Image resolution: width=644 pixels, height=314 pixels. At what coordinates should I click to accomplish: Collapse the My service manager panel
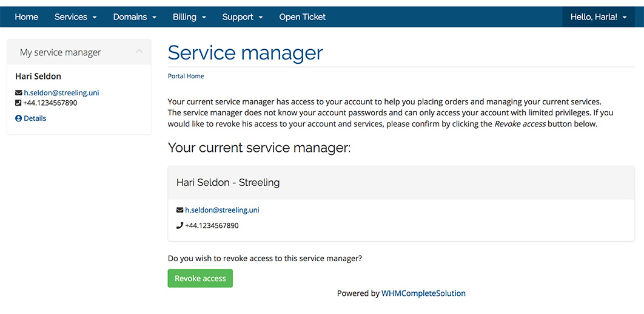click(139, 52)
